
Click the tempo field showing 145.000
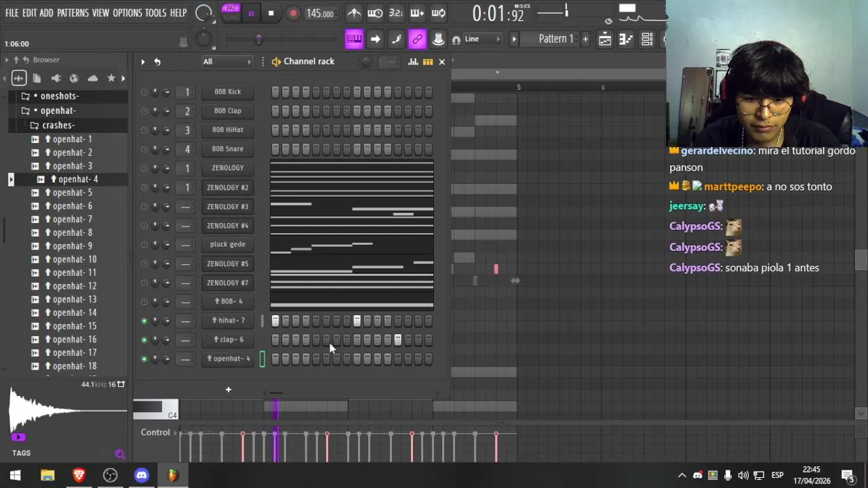pyautogui.click(x=319, y=14)
